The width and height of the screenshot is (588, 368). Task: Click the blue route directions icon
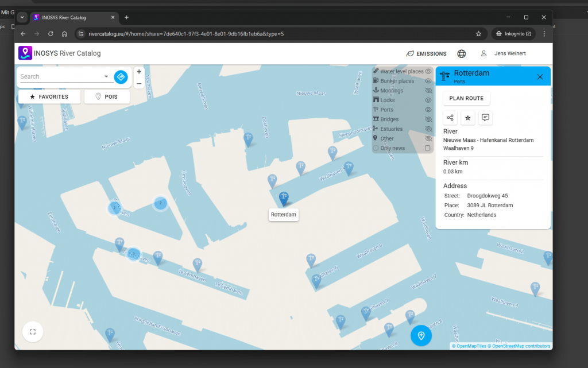point(121,76)
